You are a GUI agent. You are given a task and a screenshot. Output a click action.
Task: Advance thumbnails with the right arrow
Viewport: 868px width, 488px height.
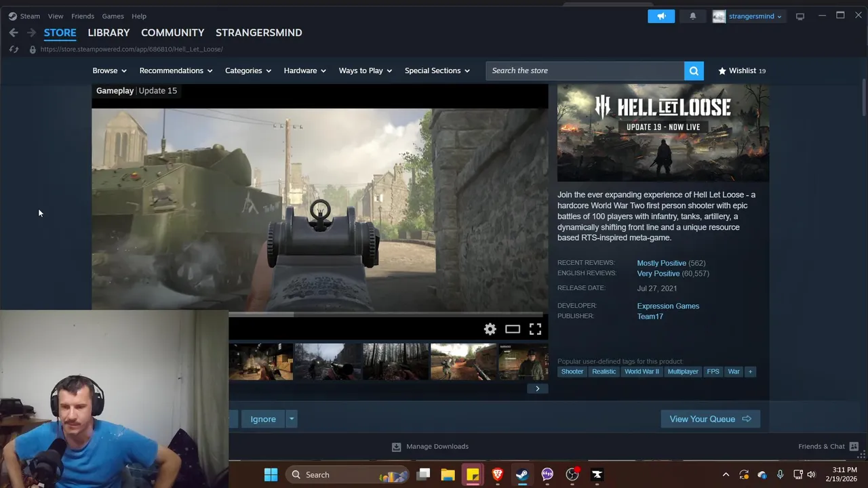pyautogui.click(x=537, y=389)
